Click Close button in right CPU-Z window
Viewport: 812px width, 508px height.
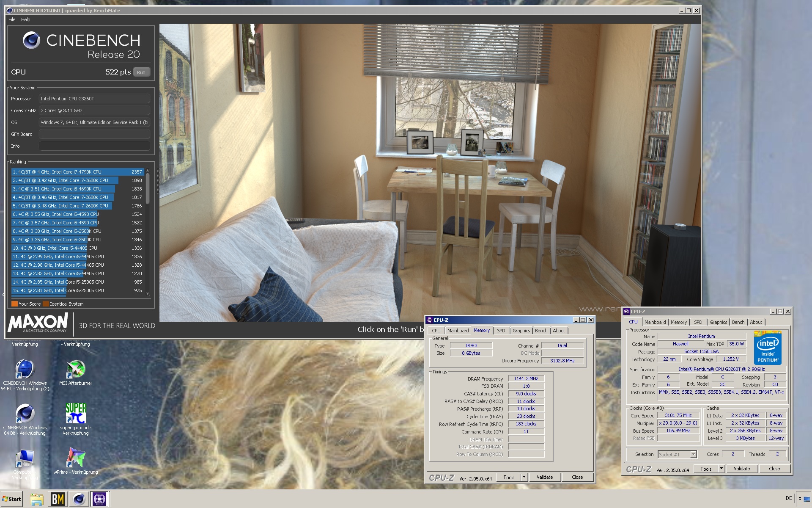coord(774,469)
